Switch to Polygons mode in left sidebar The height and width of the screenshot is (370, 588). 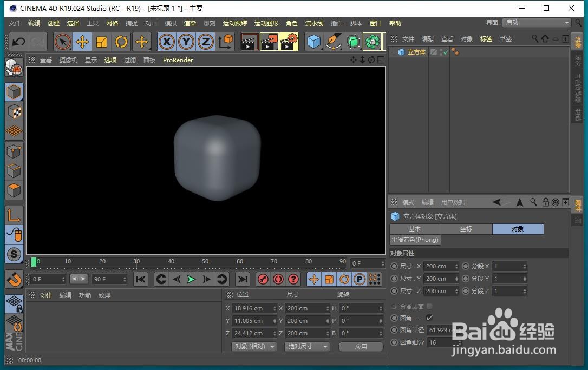(14, 189)
